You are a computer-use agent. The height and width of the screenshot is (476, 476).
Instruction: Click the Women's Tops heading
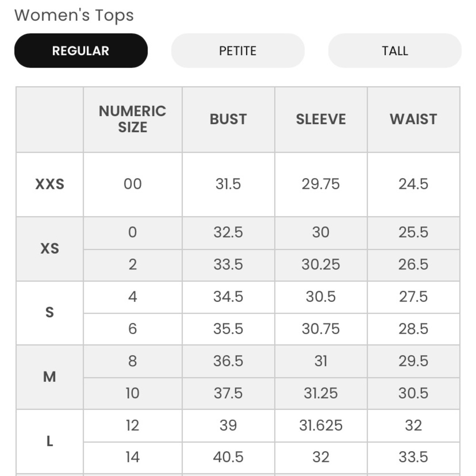click(74, 16)
